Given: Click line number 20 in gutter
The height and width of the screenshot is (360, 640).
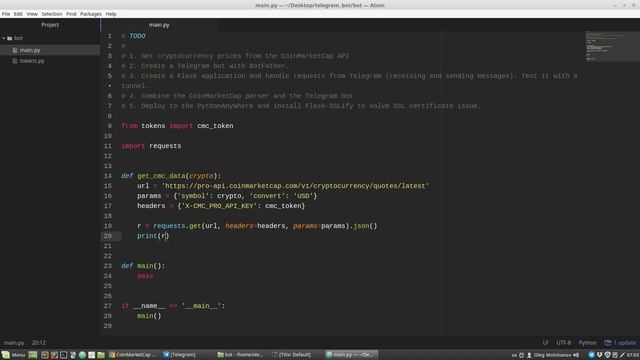Looking at the screenshot, I should coord(108,236).
